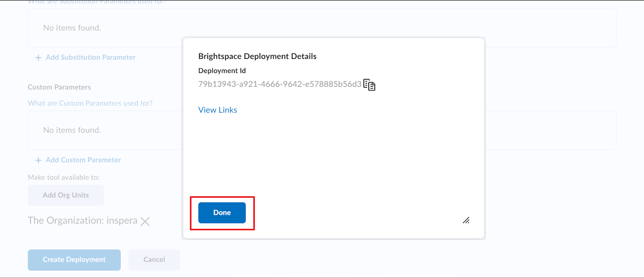This screenshot has width=644, height=278.
Task: Select the Deployment Id value text
Action: click(x=280, y=84)
